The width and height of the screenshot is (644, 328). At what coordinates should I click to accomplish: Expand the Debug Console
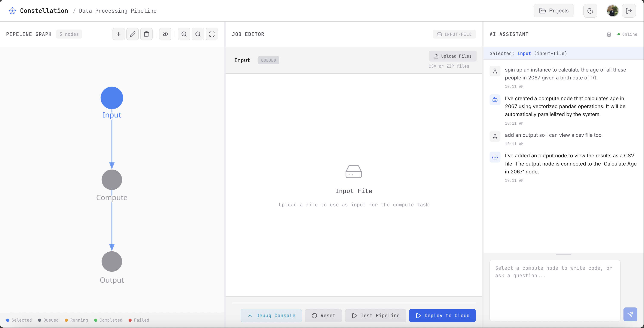point(271,316)
